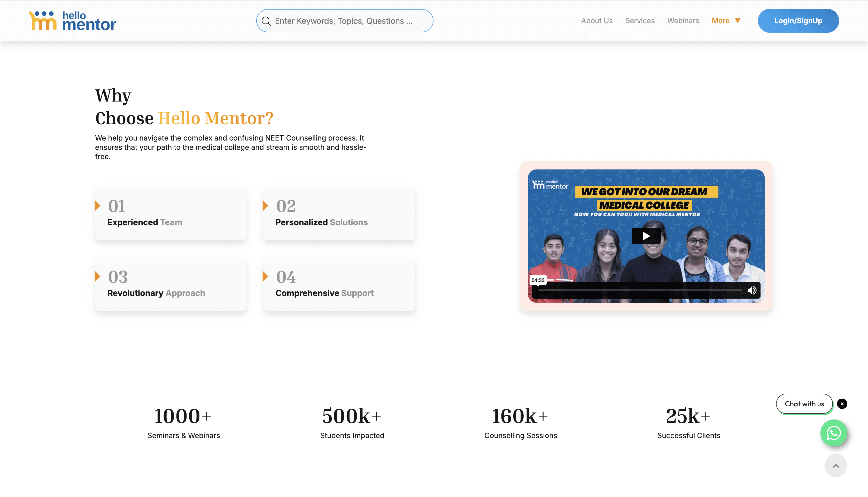868x497 pixels.
Task: Click the Login/SignUp button
Action: (798, 21)
